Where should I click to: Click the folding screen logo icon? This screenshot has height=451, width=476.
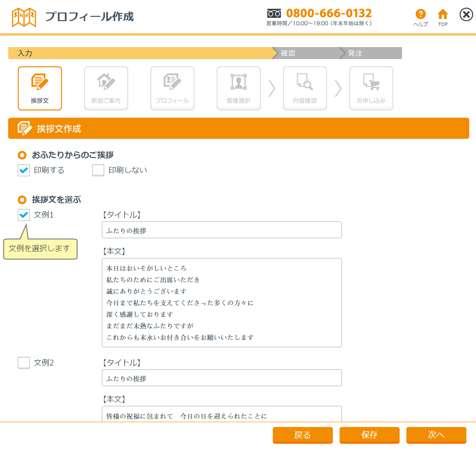click(x=24, y=17)
